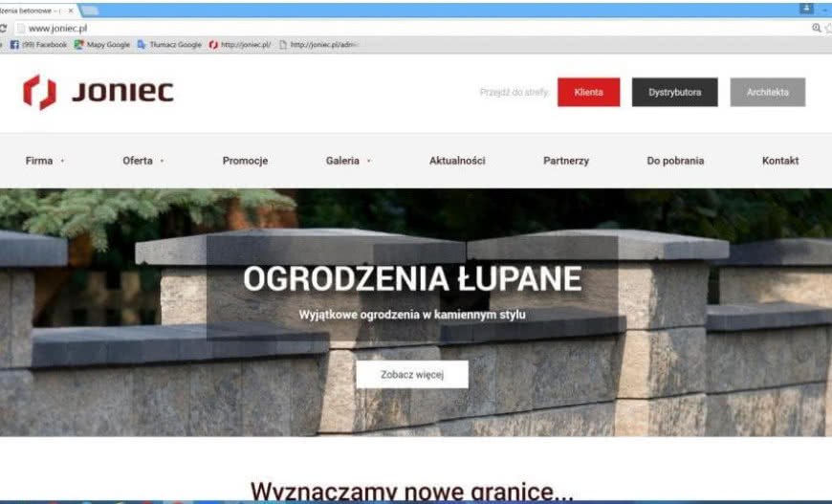The image size is (832, 504).
Task: Open the http://joniec.pl/ bookmark
Action: (239, 44)
